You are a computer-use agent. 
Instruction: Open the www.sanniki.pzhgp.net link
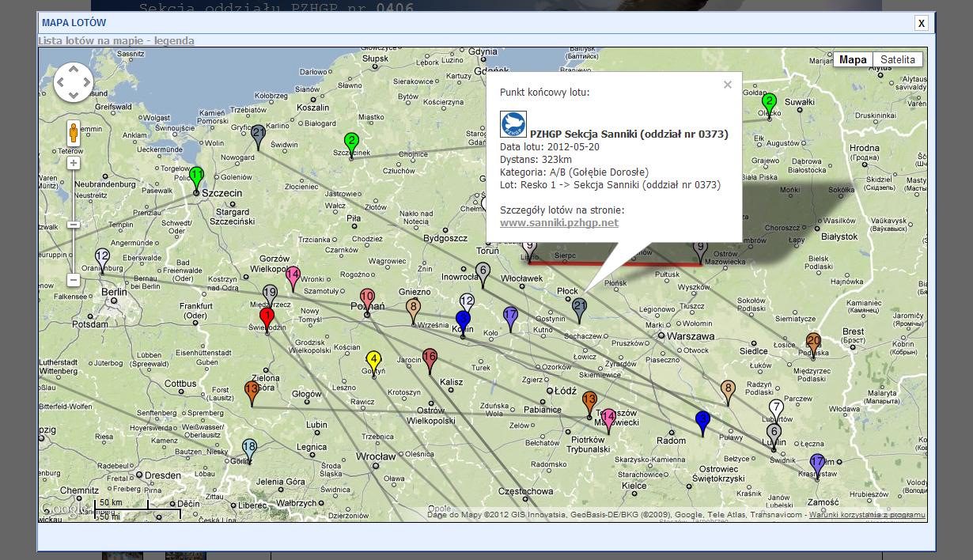pos(559,222)
